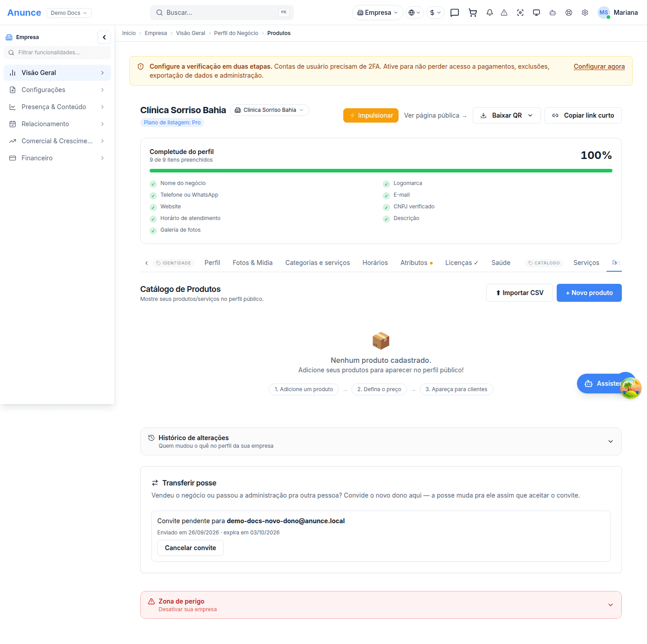Click the Empresa building icon in sidebar
This screenshot has width=647, height=644.
(9, 37)
